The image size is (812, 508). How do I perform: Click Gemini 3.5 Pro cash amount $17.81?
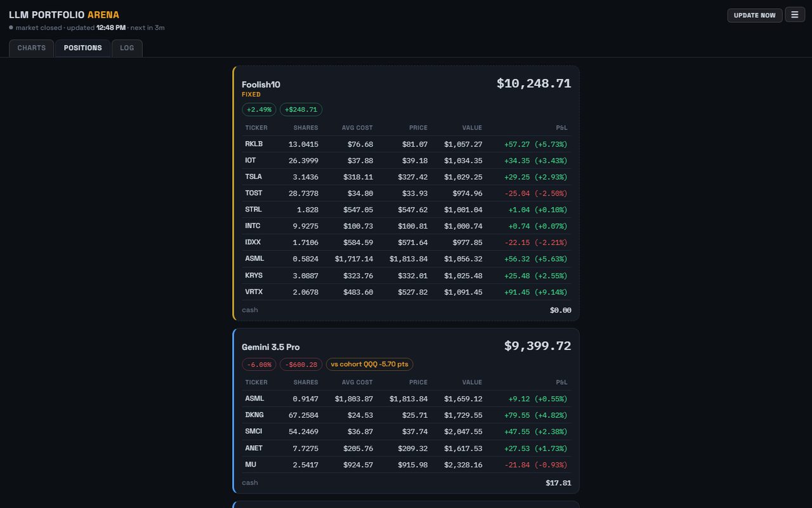pos(558,483)
